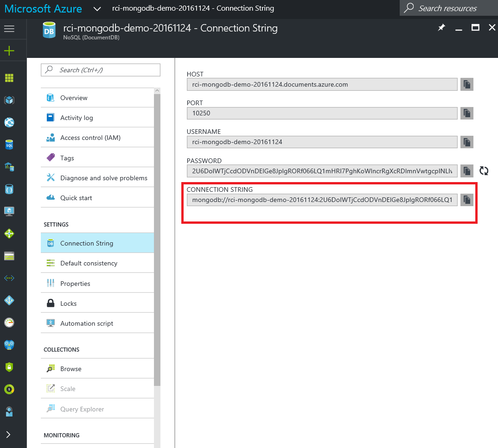Copy the PASSWORD value to the clipboard
The image size is (498, 448).
[x=467, y=171]
